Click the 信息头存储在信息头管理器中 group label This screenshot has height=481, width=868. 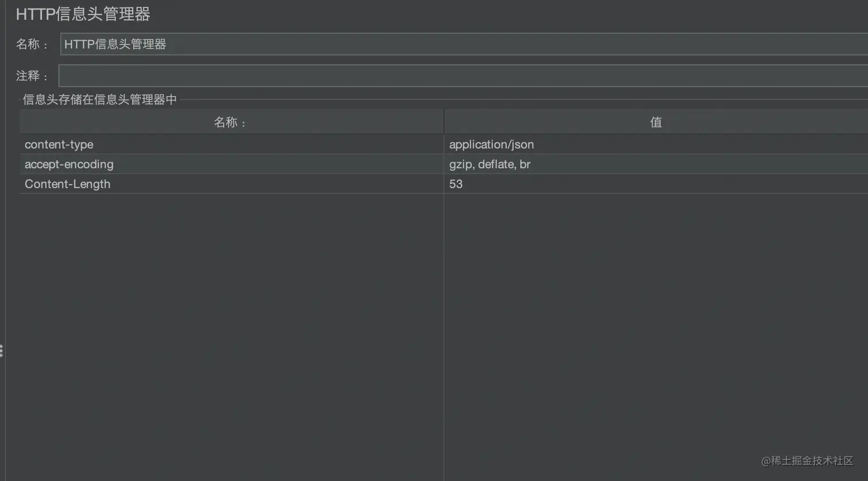pyautogui.click(x=100, y=100)
